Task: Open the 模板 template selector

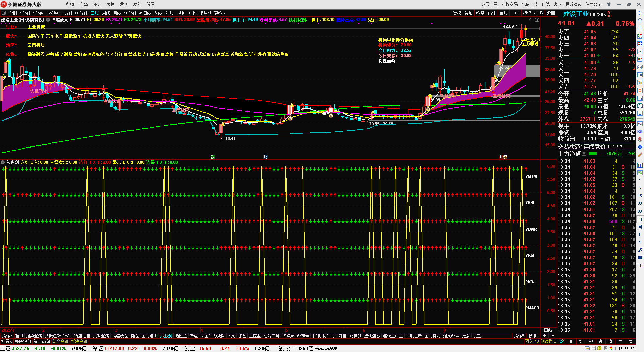Action: [533, 336]
